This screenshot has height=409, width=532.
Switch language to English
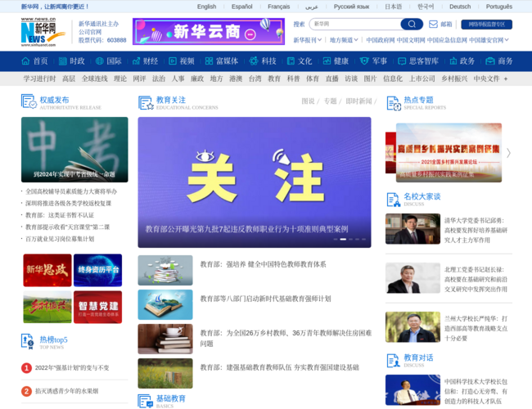pos(206,7)
